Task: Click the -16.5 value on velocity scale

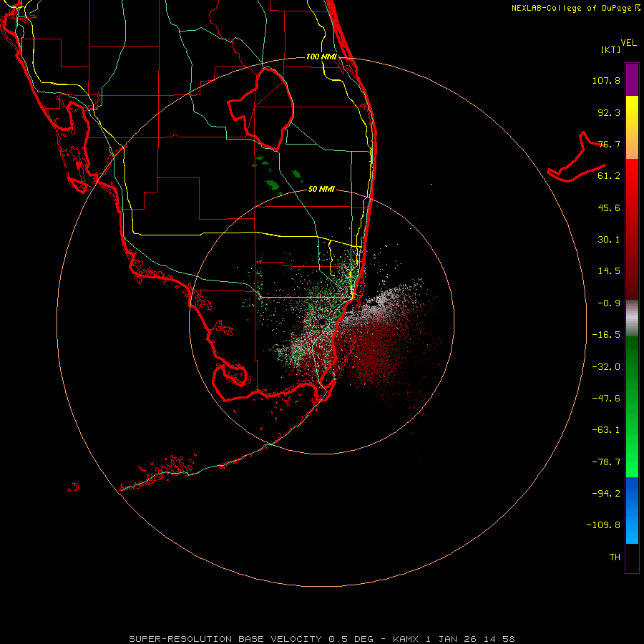Action: (x=606, y=335)
